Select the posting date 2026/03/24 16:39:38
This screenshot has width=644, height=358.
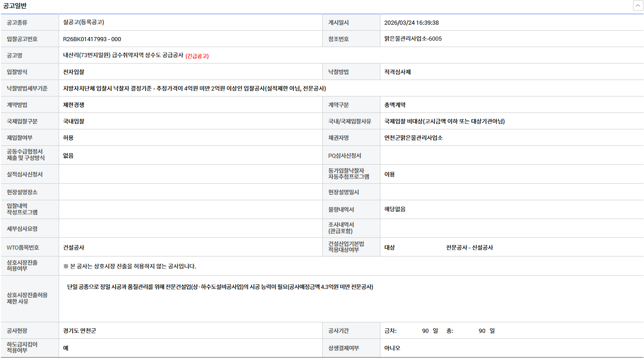tap(411, 22)
